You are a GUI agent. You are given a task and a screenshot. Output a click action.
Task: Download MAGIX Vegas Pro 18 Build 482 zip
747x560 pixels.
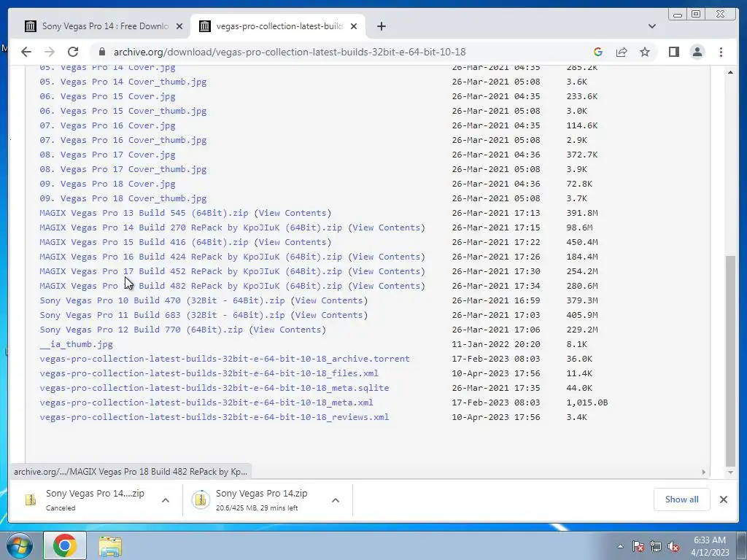190,286
